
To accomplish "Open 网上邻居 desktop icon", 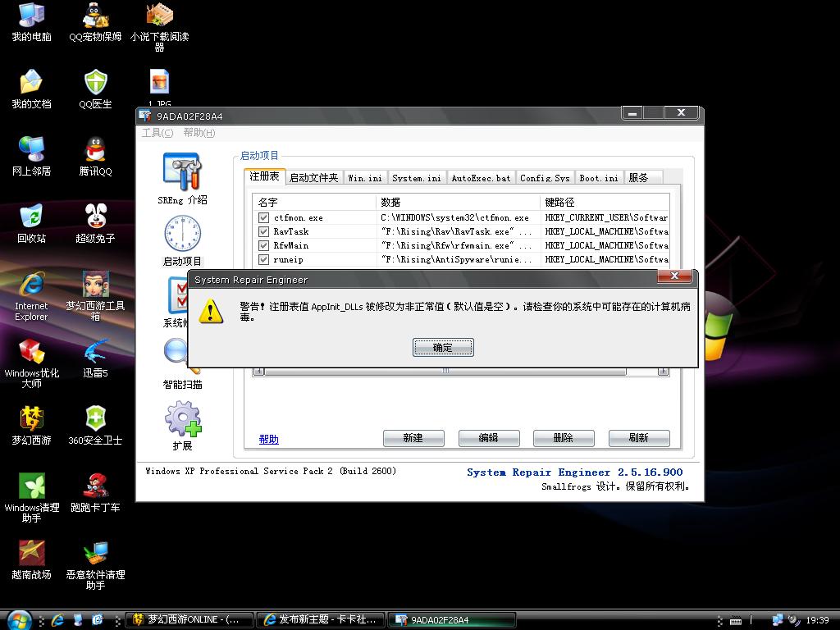I will 32,156.
